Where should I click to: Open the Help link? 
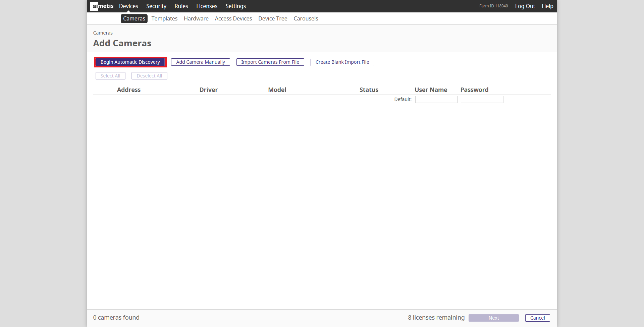547,6
